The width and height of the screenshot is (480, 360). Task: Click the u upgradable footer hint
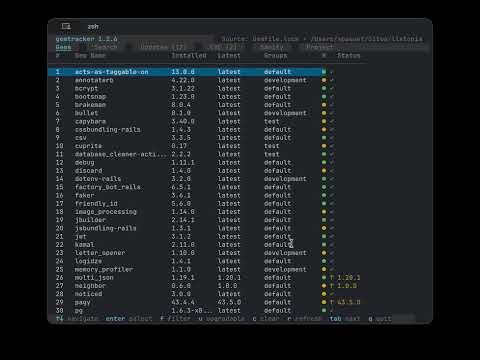click(221, 319)
